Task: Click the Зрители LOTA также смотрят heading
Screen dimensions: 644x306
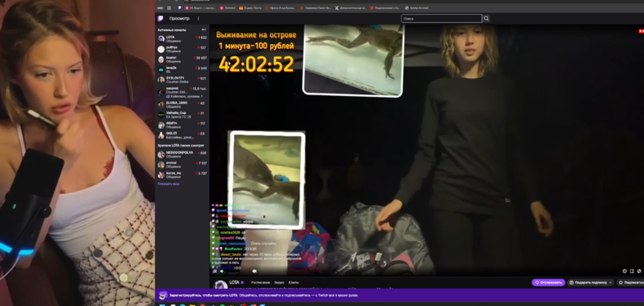Action: tap(181, 146)
